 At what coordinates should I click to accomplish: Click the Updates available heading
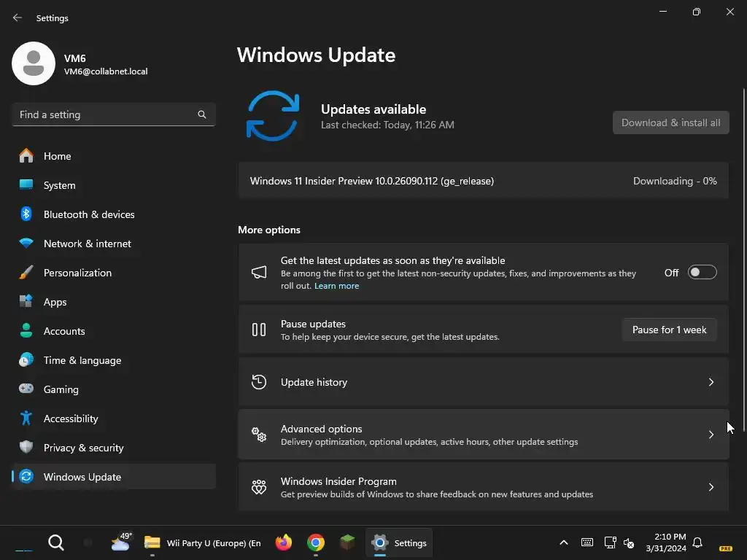click(x=373, y=109)
